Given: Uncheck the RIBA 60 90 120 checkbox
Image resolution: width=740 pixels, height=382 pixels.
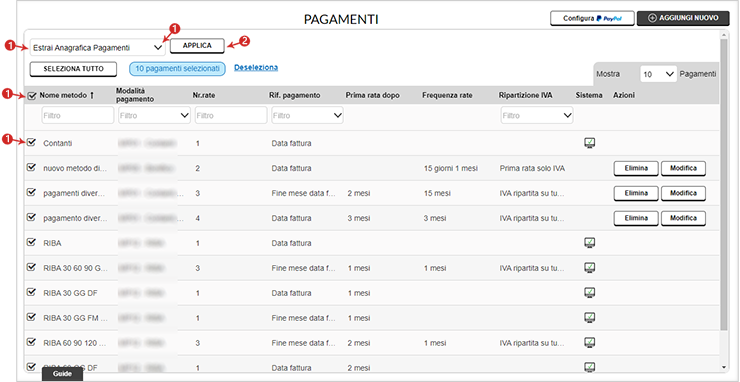Looking at the screenshot, I should (x=32, y=342).
